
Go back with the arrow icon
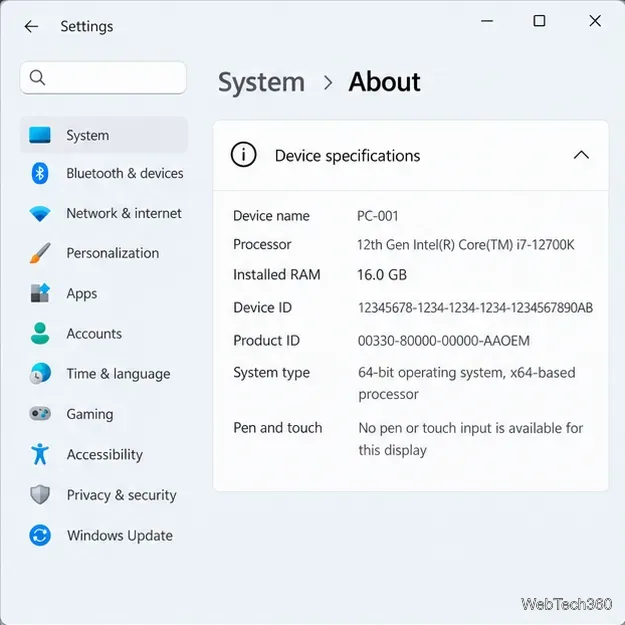(x=31, y=27)
